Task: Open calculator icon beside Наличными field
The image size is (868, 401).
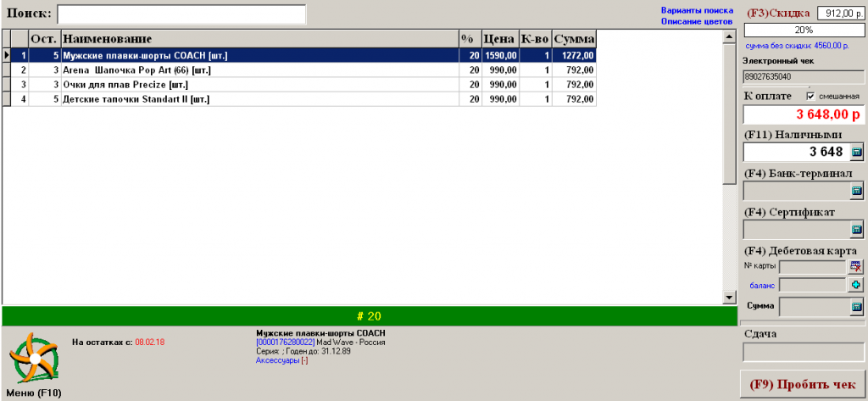Action: [x=856, y=152]
